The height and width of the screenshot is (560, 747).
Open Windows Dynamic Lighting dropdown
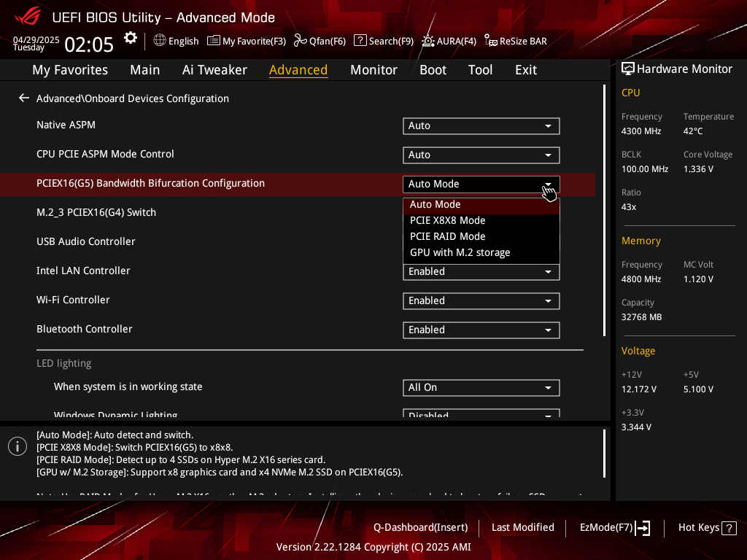click(481, 413)
